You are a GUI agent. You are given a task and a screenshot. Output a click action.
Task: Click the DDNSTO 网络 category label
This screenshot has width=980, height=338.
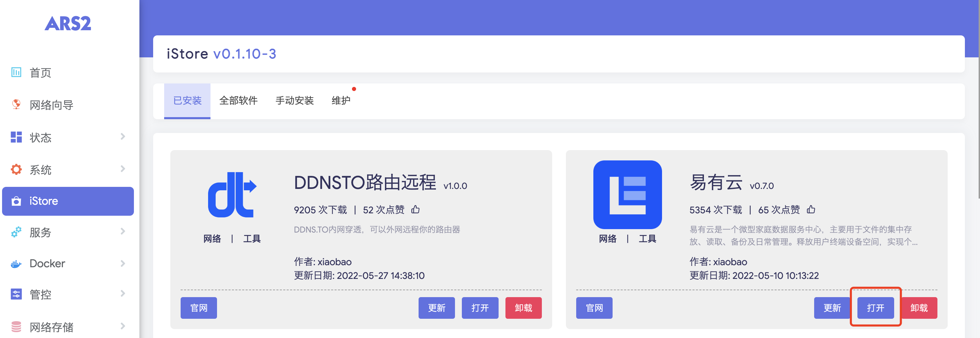pos(212,239)
